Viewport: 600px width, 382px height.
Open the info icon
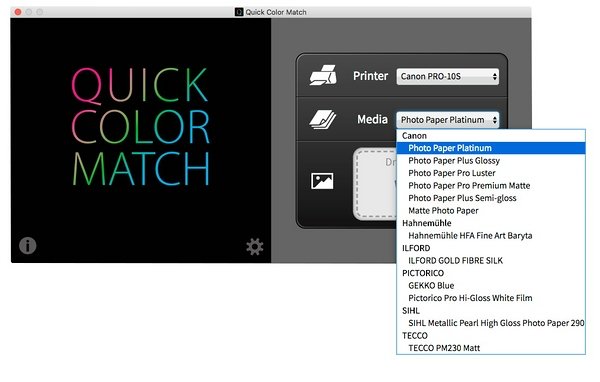point(28,245)
